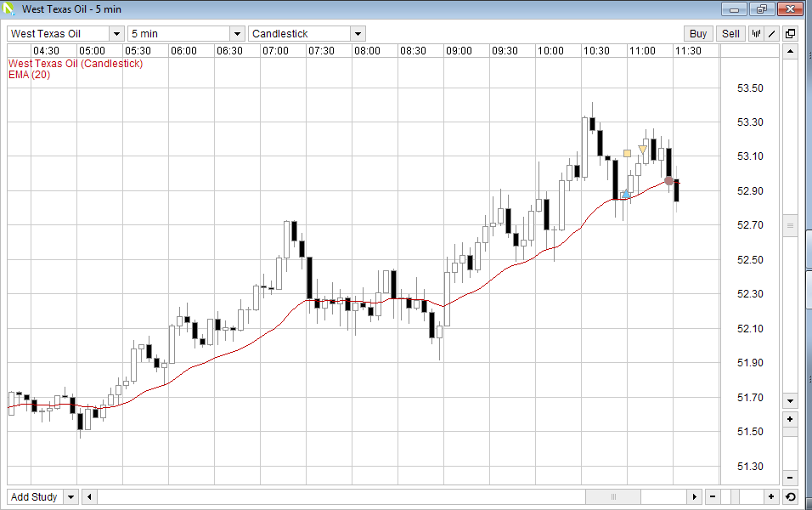The height and width of the screenshot is (510, 812).
Task: Click the vertical scroll down arrow
Action: tap(790, 400)
